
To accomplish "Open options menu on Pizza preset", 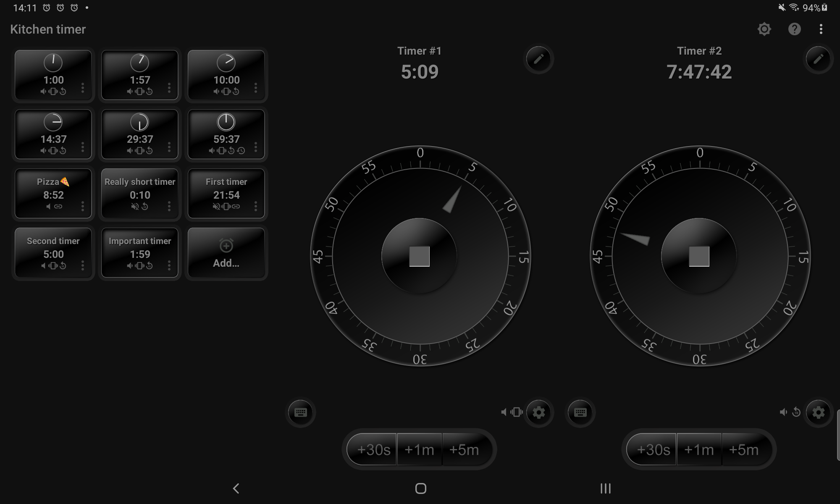I will click(x=83, y=206).
